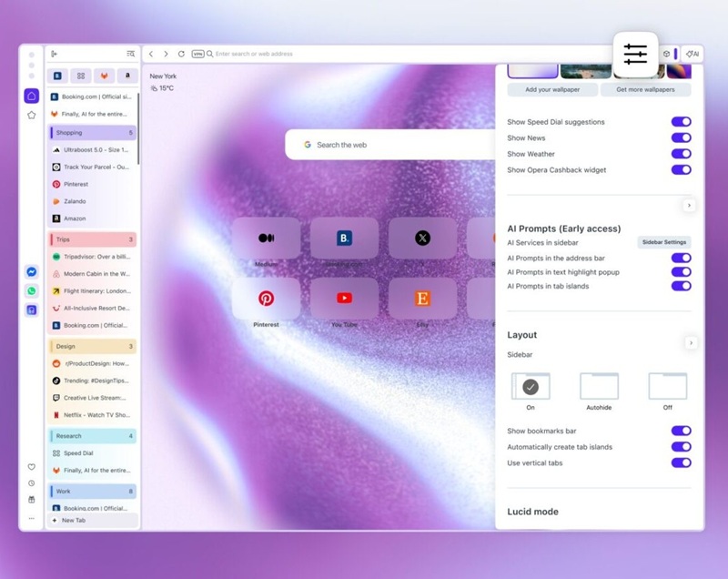Toggle AI Prompts in text highlight popup
This screenshot has width=728, height=579.
tap(681, 272)
